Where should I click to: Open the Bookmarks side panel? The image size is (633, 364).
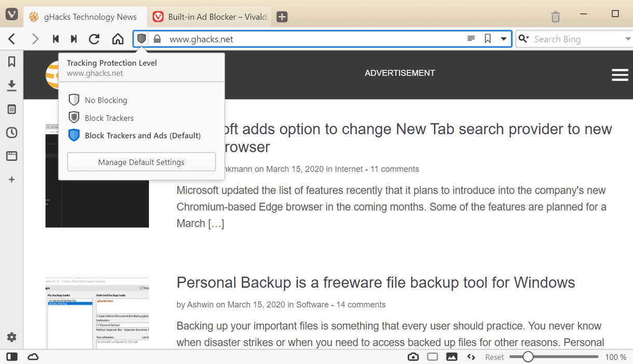(11, 62)
